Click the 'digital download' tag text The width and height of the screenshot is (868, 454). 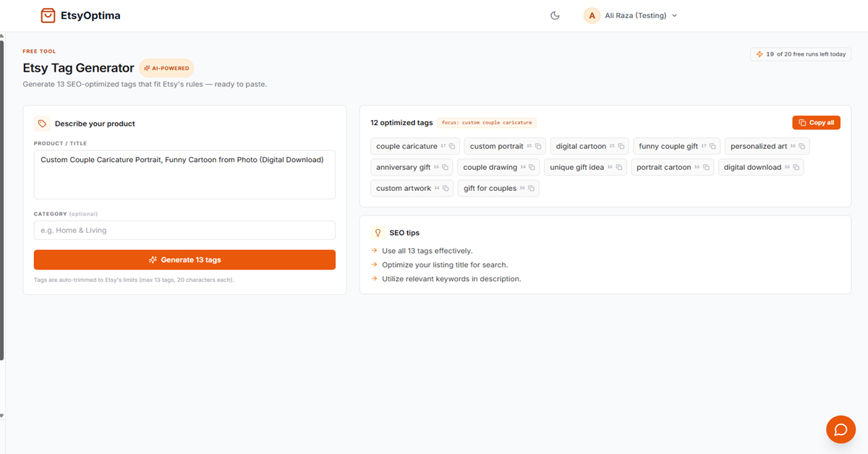point(752,167)
